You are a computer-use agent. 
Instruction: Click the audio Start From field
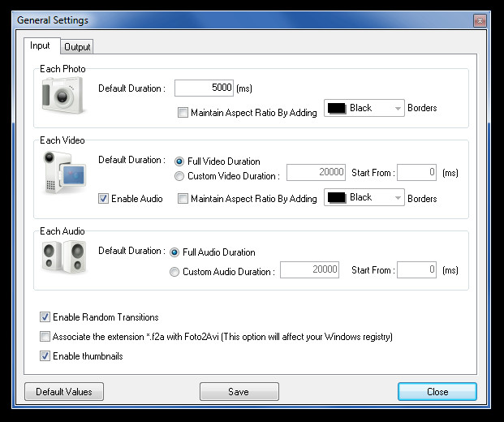416,269
